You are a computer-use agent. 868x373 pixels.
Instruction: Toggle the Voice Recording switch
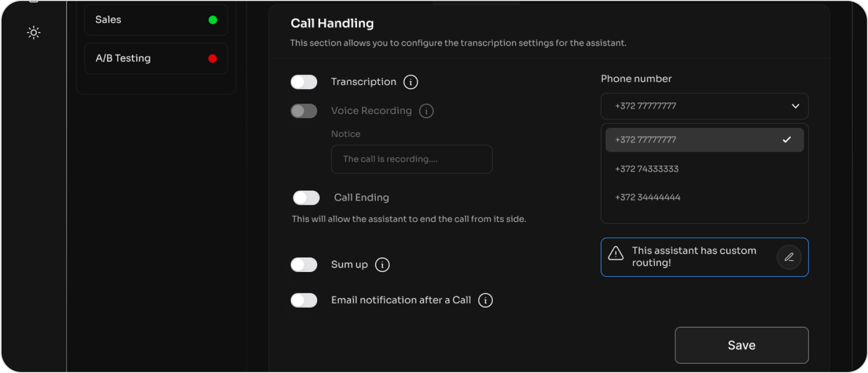tap(304, 111)
